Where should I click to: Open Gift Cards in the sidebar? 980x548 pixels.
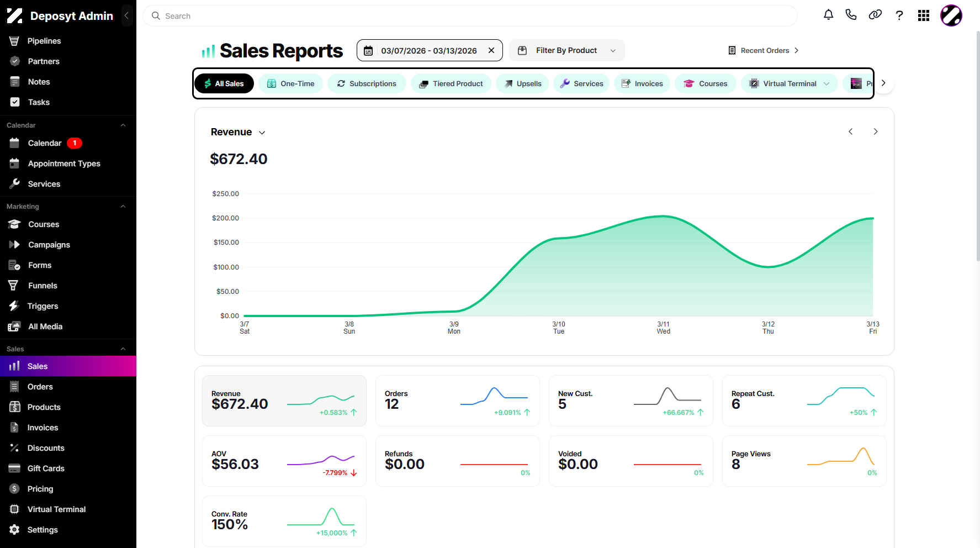(68, 468)
